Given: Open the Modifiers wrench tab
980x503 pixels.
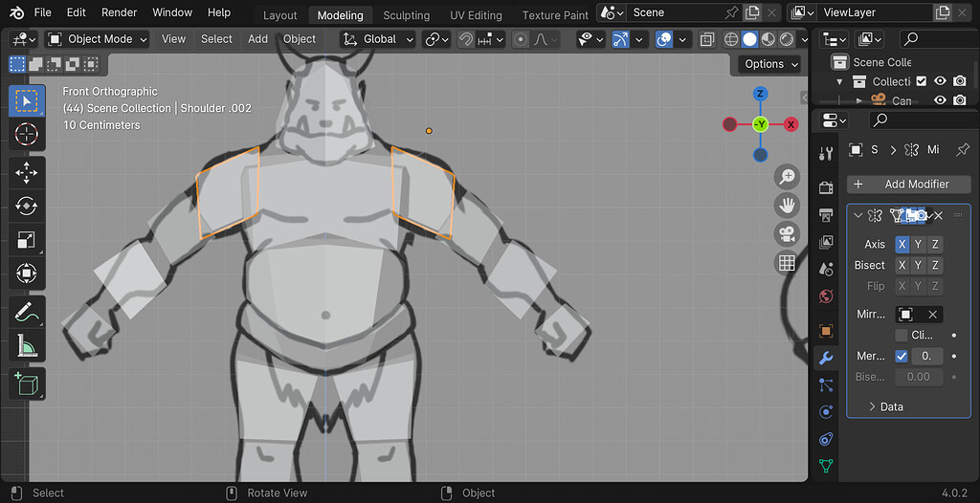Looking at the screenshot, I should 826,358.
